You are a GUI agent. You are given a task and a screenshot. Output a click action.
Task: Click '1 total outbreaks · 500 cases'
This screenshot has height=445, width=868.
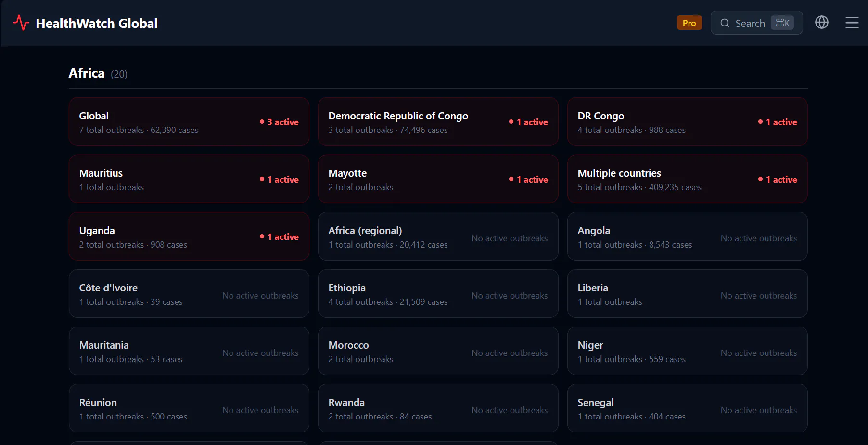(133, 417)
